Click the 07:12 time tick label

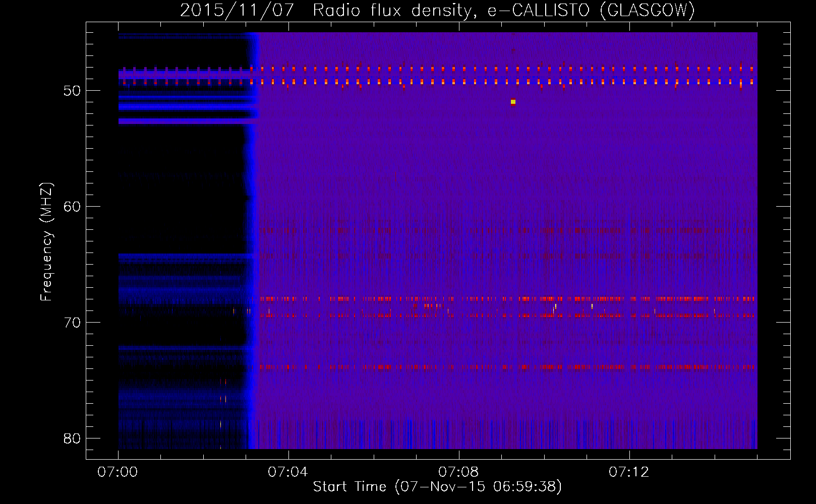(629, 472)
